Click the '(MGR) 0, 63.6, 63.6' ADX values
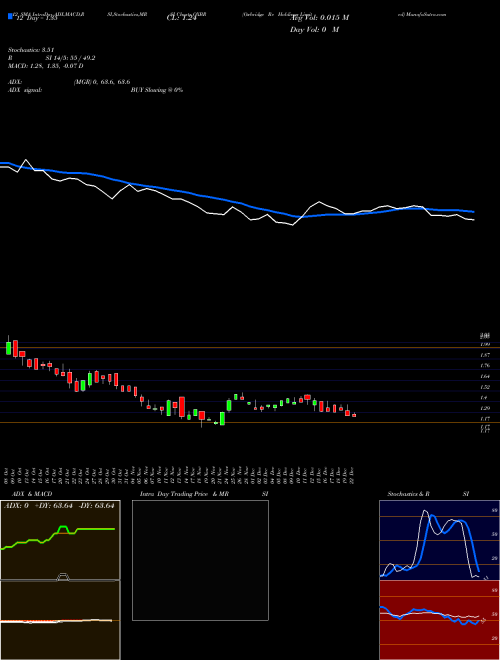The width and height of the screenshot is (500, 660). click(101, 82)
